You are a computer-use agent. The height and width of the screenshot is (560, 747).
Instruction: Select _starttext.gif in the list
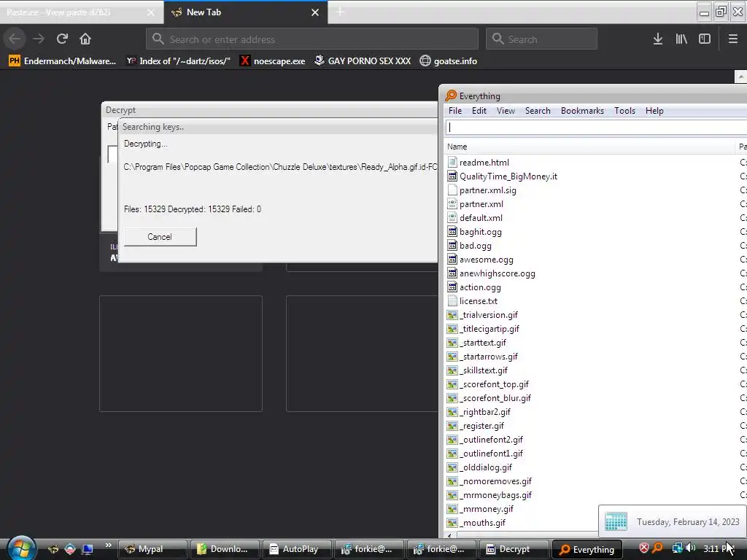pyautogui.click(x=483, y=343)
